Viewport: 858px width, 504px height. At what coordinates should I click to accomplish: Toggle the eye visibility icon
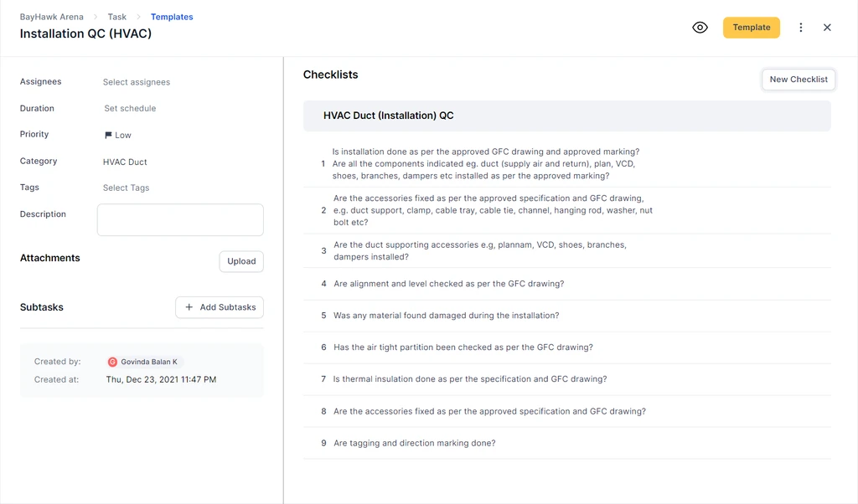(700, 28)
